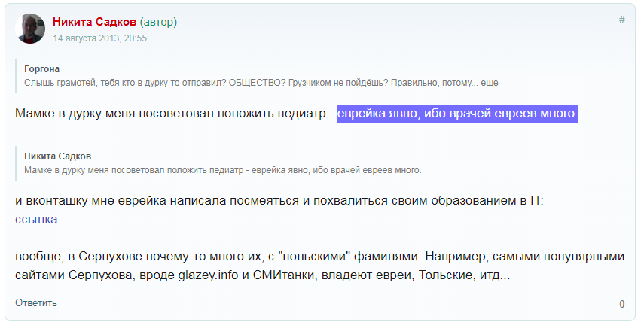Image resolution: width=644 pixels, height=322 pixels.
Task: Open Никита Садков's avatar picture
Action: [30, 29]
